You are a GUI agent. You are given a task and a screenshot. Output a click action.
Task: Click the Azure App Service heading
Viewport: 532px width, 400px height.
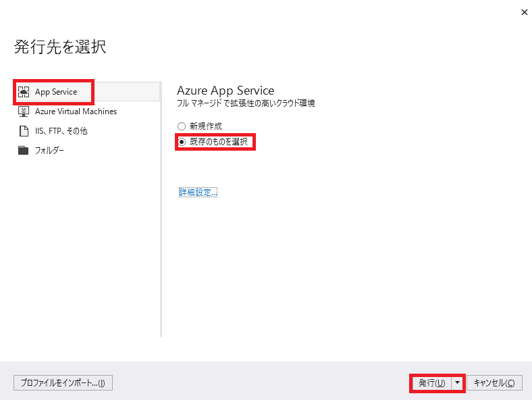coord(225,91)
